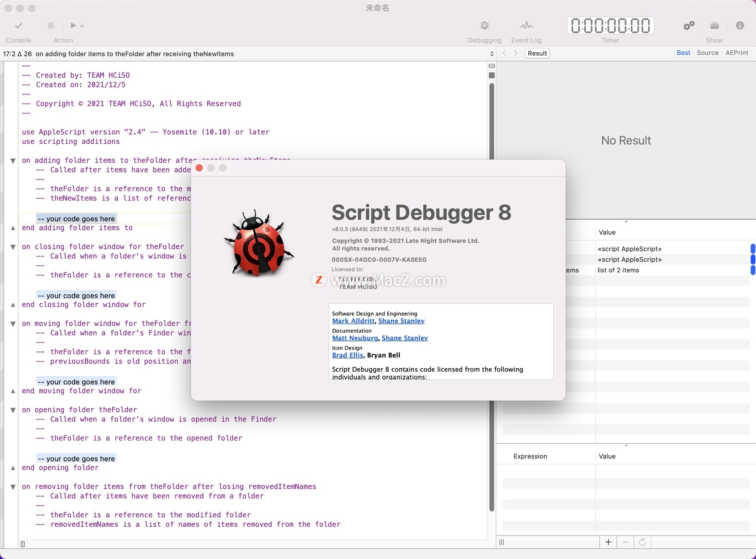Select second «script AppleScript» value row
Image resolution: width=756 pixels, height=559 pixels.
coord(629,259)
